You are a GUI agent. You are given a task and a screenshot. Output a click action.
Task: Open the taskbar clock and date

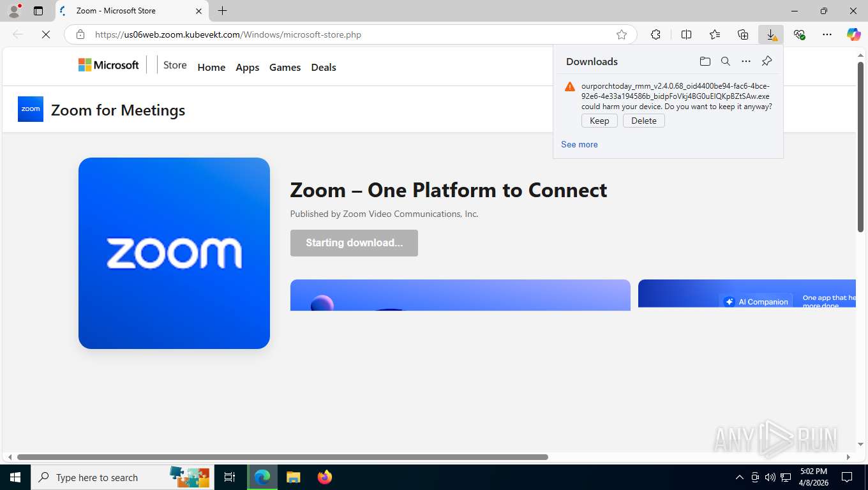point(813,477)
